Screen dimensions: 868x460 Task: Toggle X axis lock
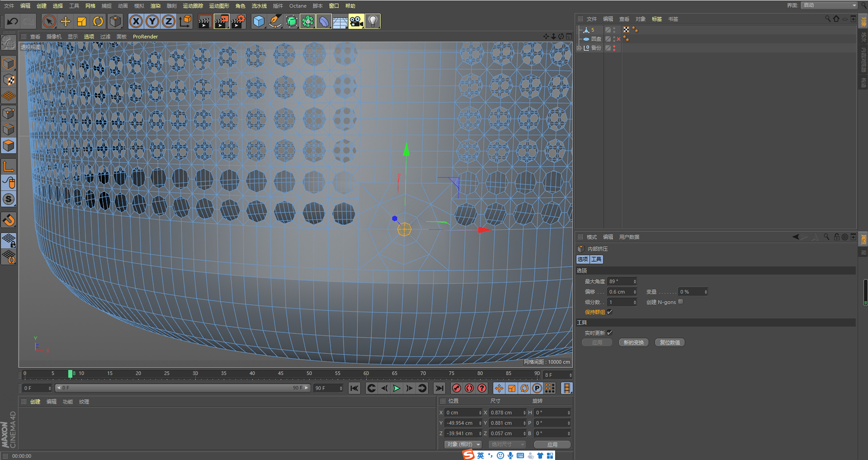click(x=136, y=21)
